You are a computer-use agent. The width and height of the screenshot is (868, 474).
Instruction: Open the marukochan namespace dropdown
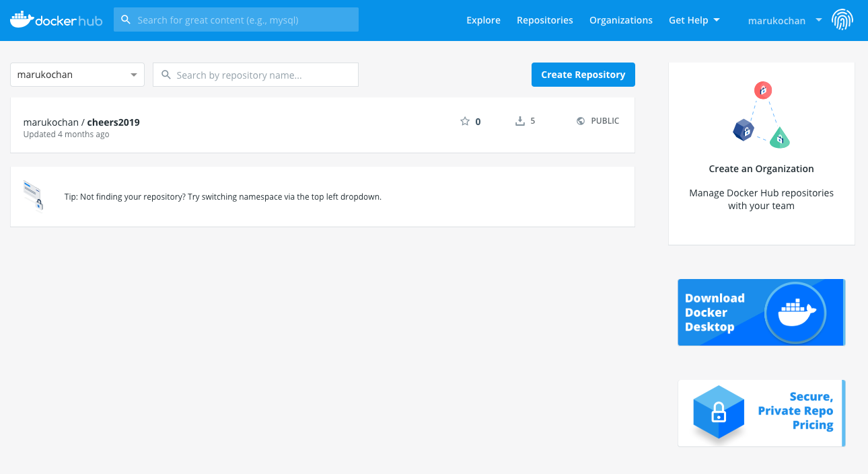pyautogui.click(x=77, y=75)
